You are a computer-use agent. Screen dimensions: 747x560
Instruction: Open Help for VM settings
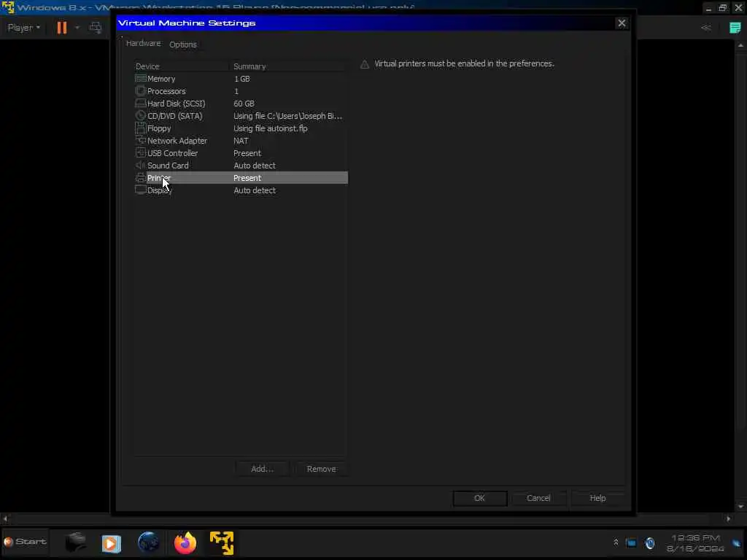pyautogui.click(x=597, y=498)
